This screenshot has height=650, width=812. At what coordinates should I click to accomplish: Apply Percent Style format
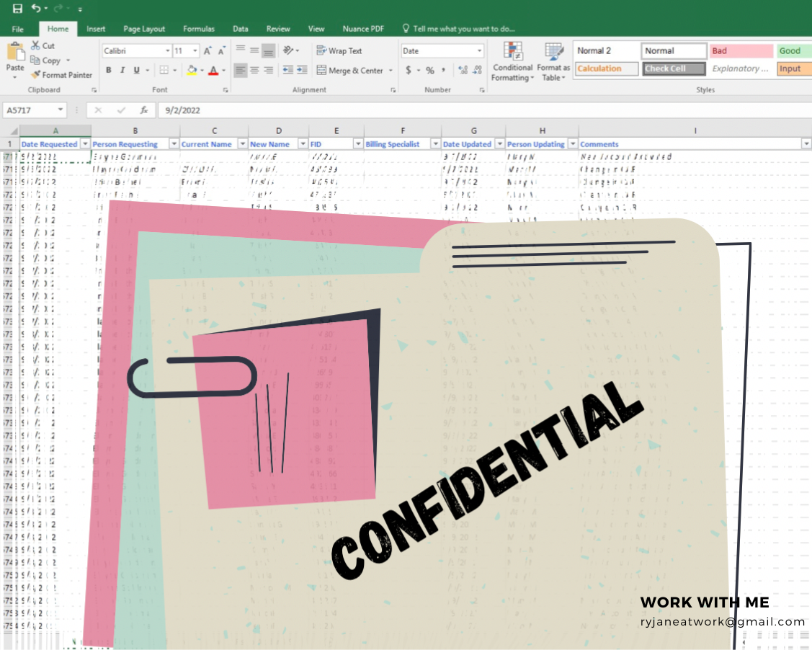[430, 70]
